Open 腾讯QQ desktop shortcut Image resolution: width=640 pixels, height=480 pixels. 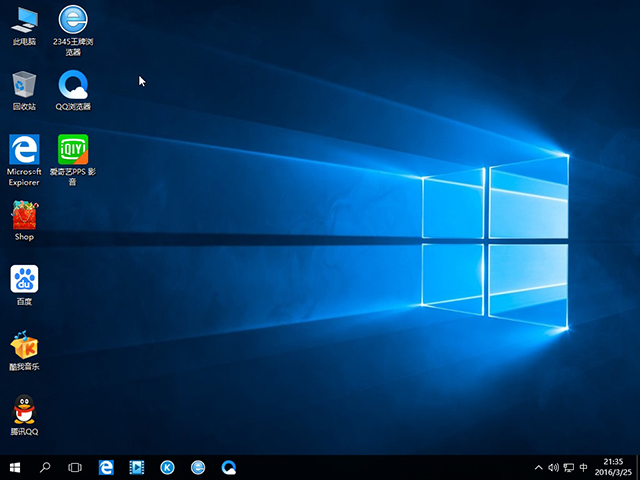click(x=24, y=411)
